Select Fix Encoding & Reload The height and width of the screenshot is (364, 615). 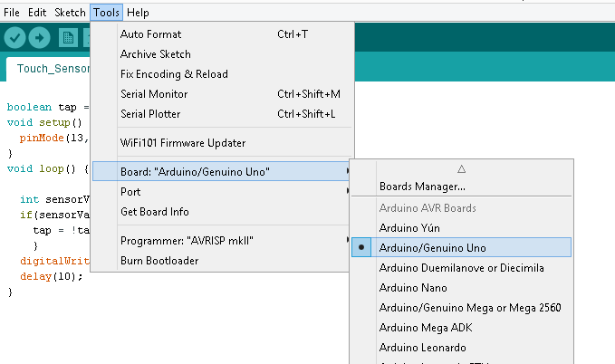pyautogui.click(x=222, y=74)
